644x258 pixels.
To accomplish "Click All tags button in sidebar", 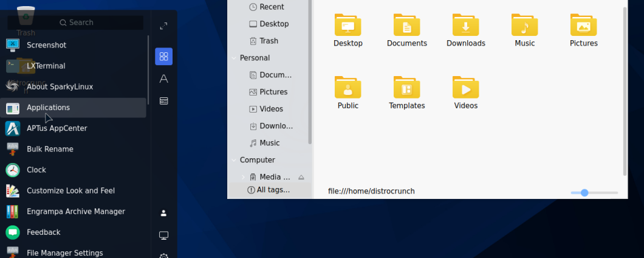I will pos(269,190).
